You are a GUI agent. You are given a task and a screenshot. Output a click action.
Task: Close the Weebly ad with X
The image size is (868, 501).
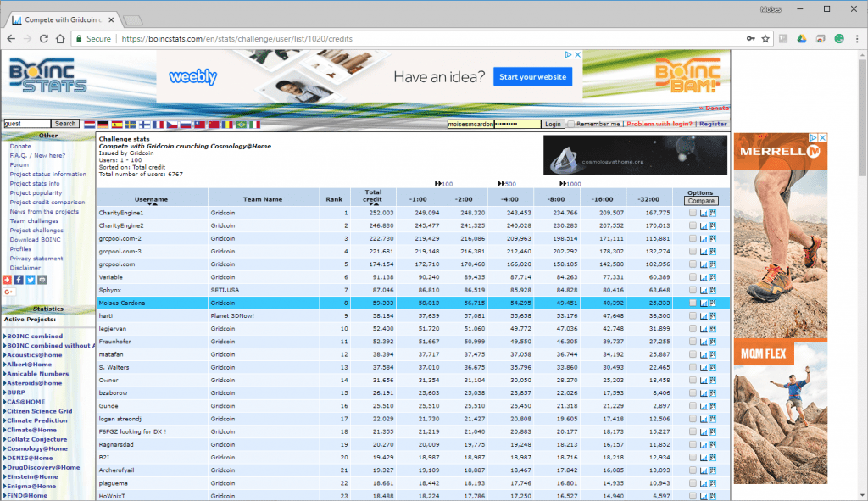tap(577, 55)
